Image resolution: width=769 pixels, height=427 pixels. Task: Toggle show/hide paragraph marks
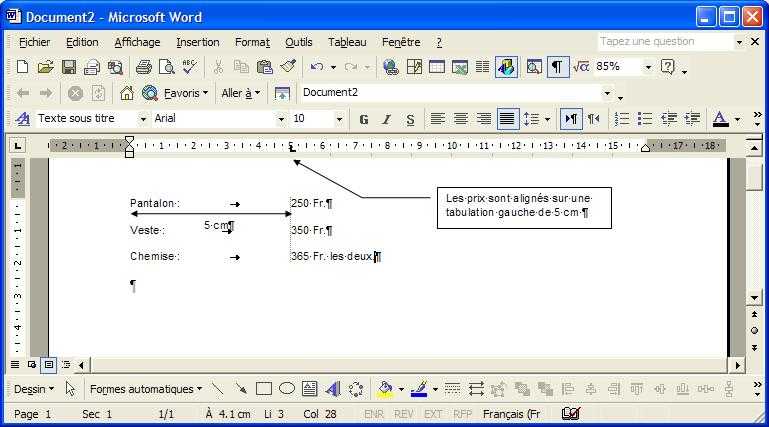557,67
